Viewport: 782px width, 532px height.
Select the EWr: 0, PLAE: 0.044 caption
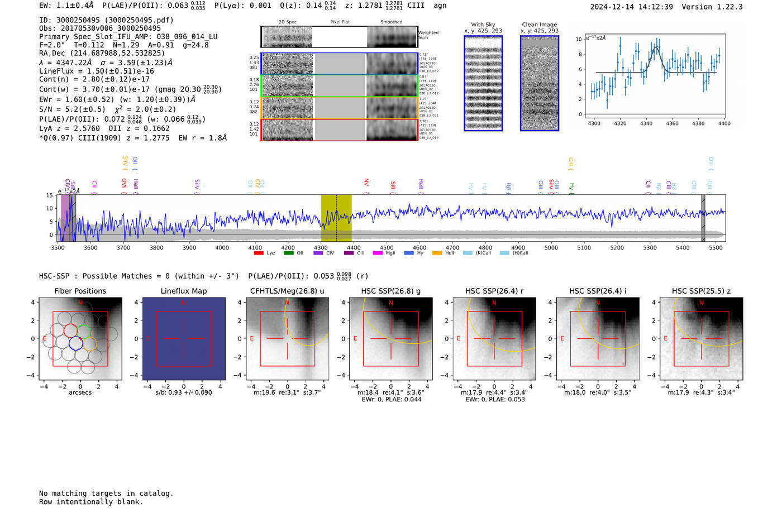coord(392,400)
